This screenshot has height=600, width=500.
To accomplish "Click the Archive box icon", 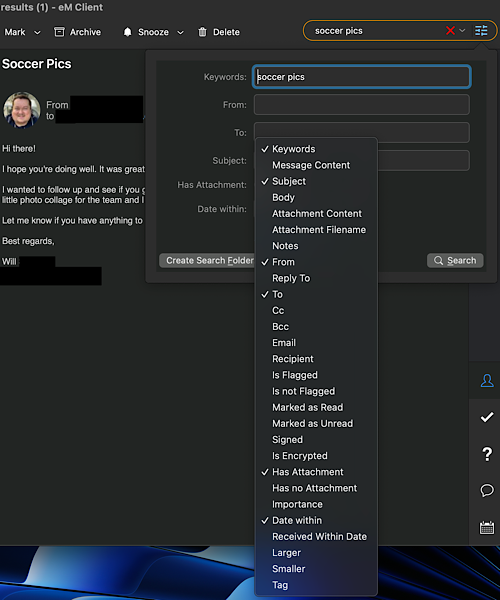I will [x=59, y=32].
